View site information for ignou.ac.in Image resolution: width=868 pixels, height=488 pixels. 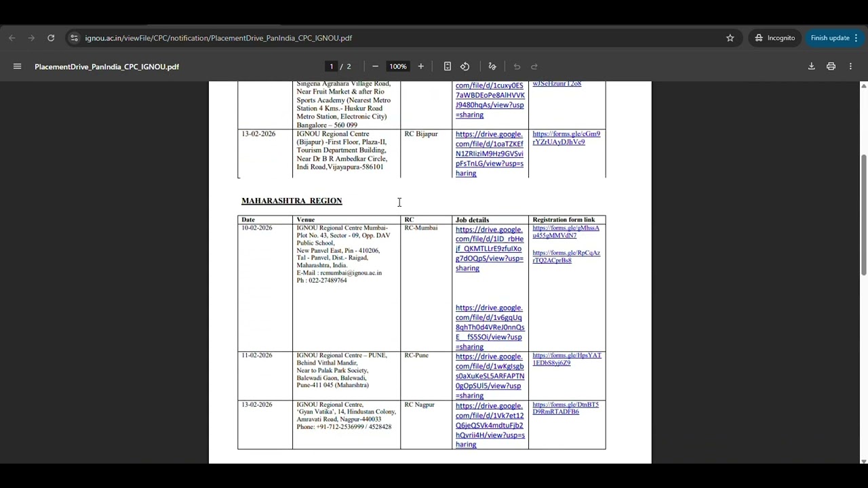pyautogui.click(x=74, y=38)
